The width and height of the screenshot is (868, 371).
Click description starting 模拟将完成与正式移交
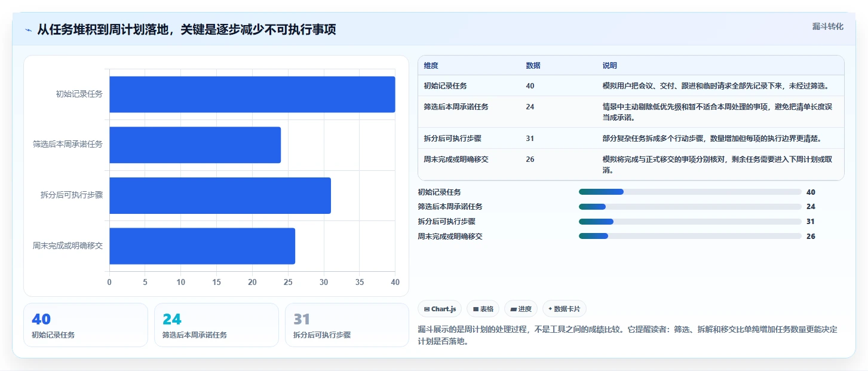(717, 164)
